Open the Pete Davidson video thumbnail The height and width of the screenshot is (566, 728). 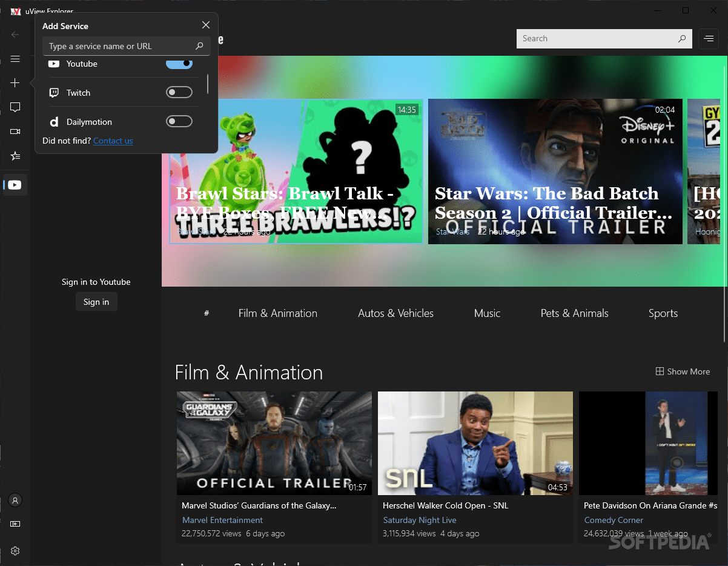[648, 443]
